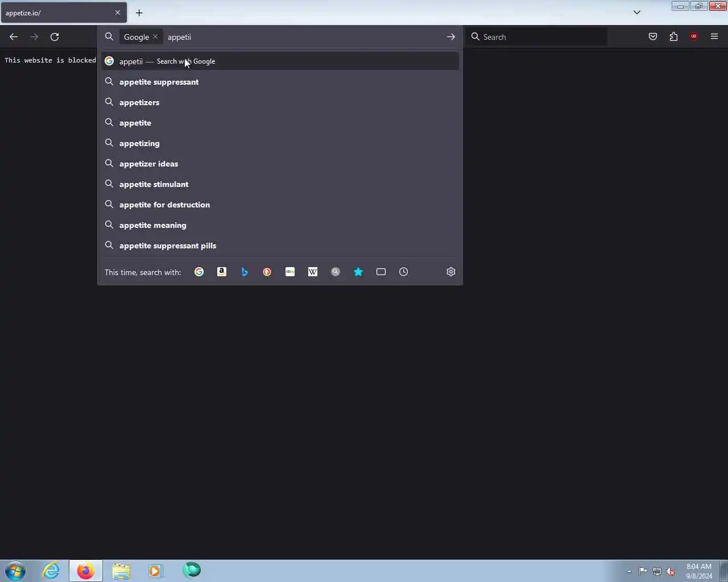Choose suggestion 'appetizer ideas'
The image size is (728, 582).
280,164
